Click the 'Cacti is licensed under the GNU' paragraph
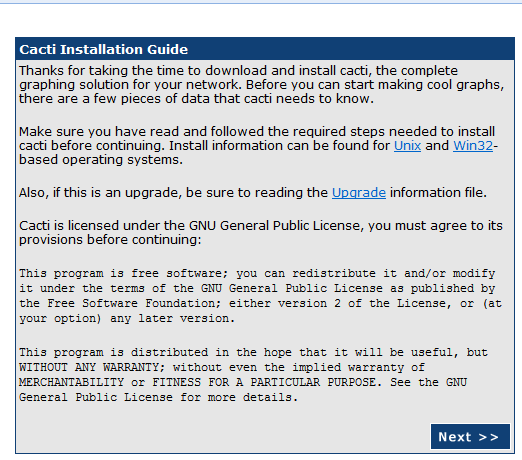Image resolution: width=522 pixels, height=460 pixels. 261,233
